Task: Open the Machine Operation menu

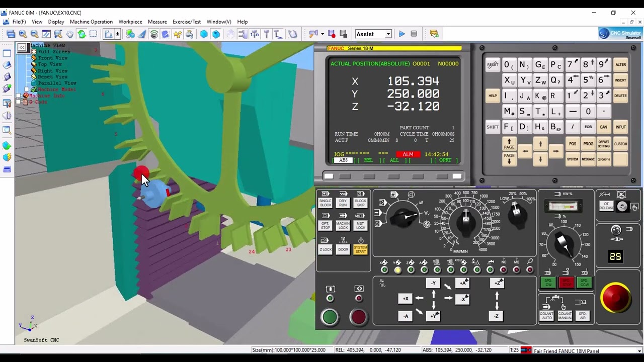Action: pos(91,22)
